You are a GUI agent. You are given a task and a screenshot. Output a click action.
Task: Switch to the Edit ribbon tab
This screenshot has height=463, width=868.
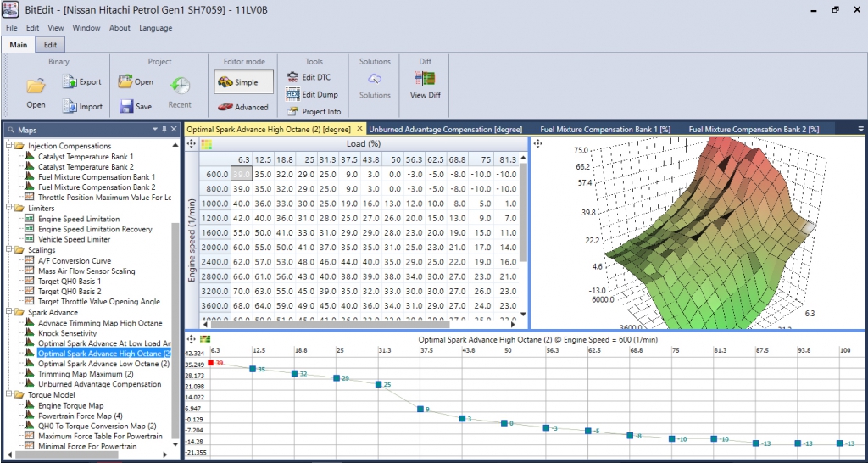50,45
